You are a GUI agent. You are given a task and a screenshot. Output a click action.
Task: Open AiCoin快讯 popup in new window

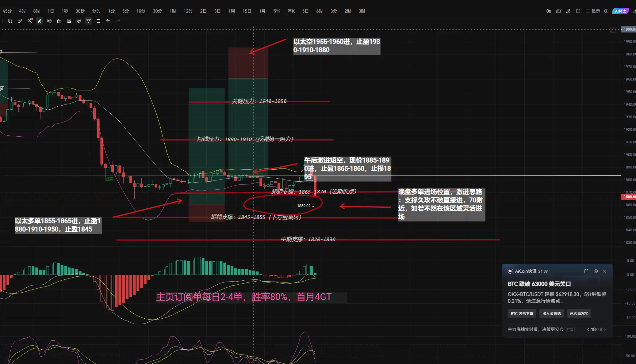(586, 271)
